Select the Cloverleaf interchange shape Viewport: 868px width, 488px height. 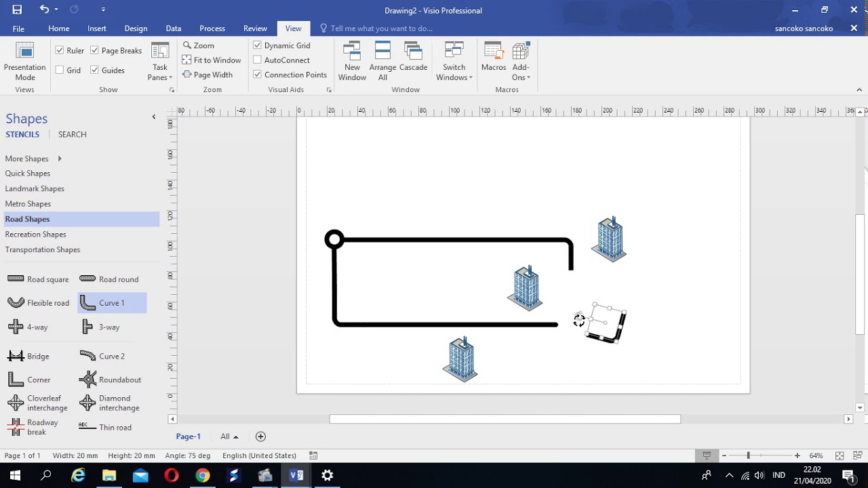click(37, 403)
